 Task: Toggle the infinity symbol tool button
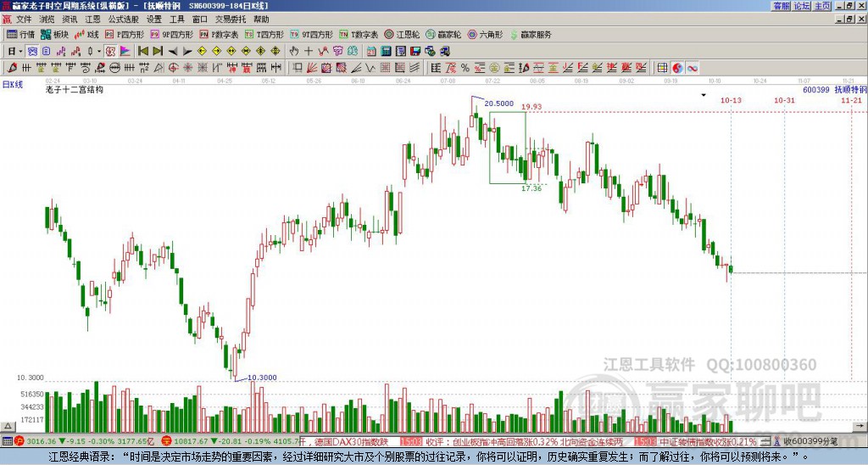click(x=693, y=67)
